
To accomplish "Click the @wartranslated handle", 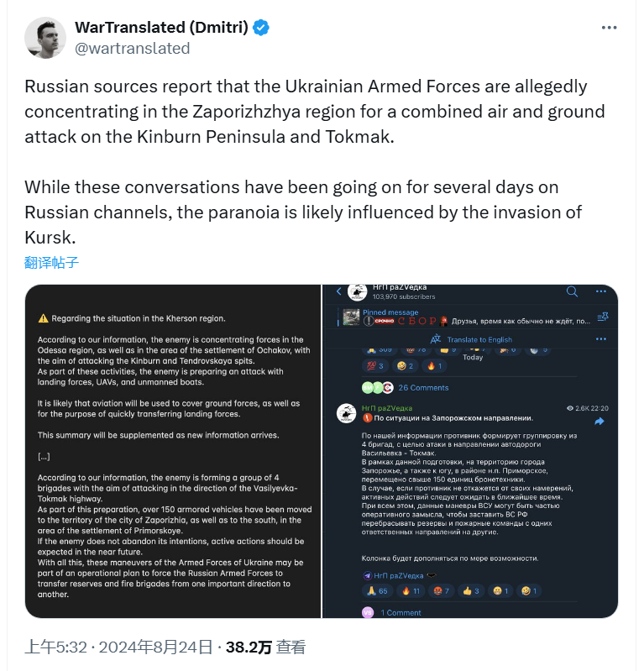I will point(133,48).
